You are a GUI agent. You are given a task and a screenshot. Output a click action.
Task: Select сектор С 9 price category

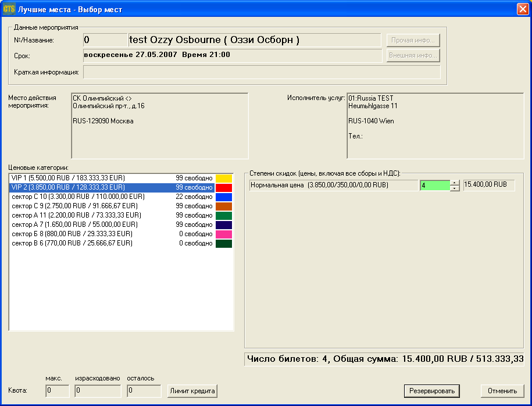[x=112, y=206]
